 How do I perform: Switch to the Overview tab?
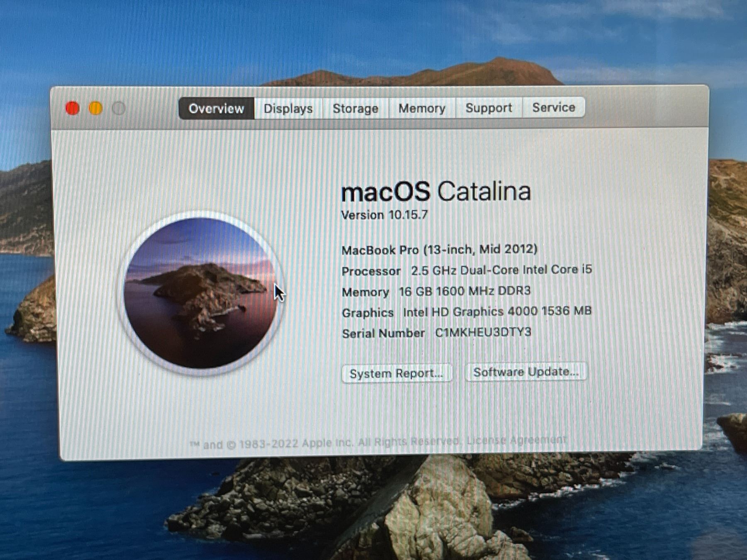pos(216,109)
